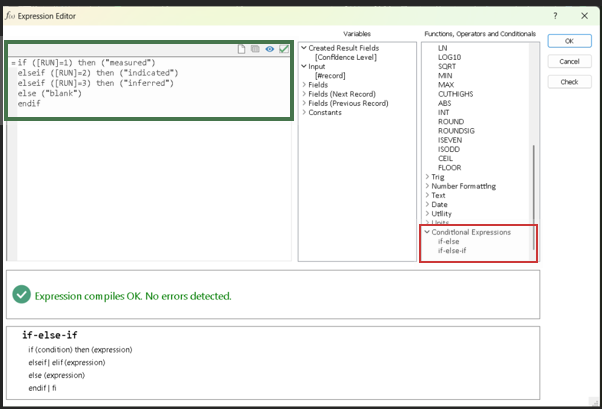
Task: Click the Cancel button
Action: [x=569, y=61]
